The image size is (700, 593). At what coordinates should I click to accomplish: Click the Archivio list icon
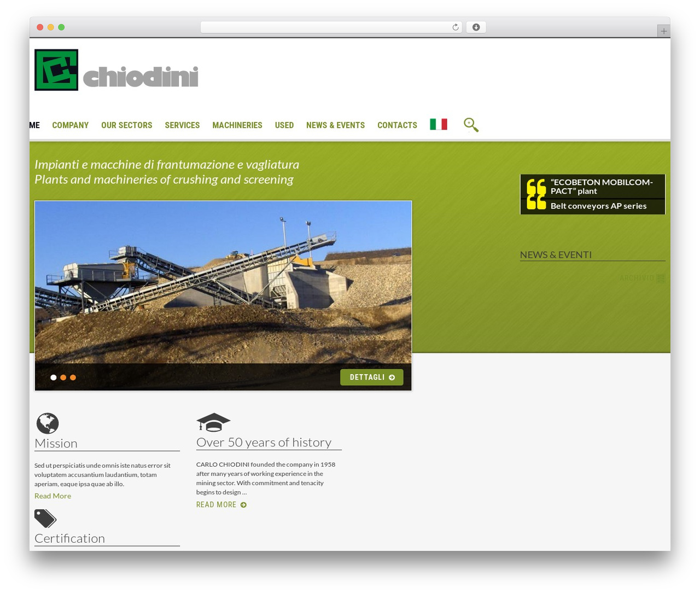[x=661, y=278]
